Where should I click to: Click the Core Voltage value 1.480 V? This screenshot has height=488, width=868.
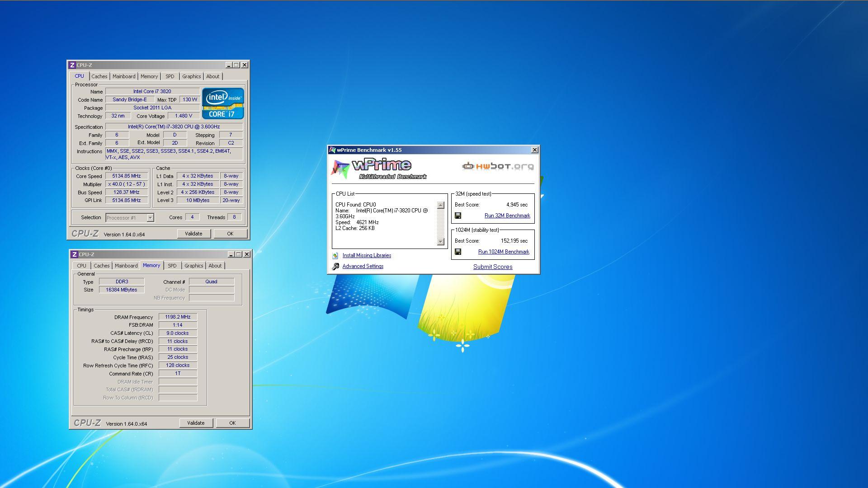(x=184, y=116)
